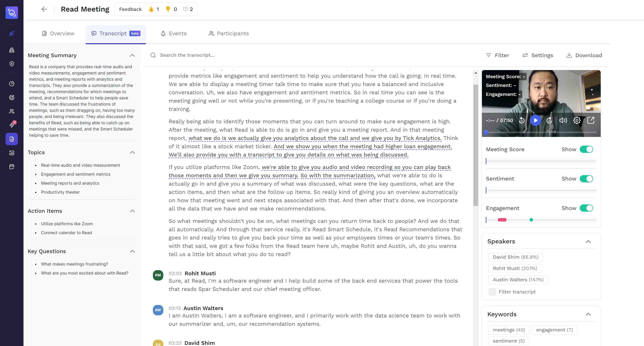
Task: Open the rocket icon in sidebar
Action: [12, 33]
